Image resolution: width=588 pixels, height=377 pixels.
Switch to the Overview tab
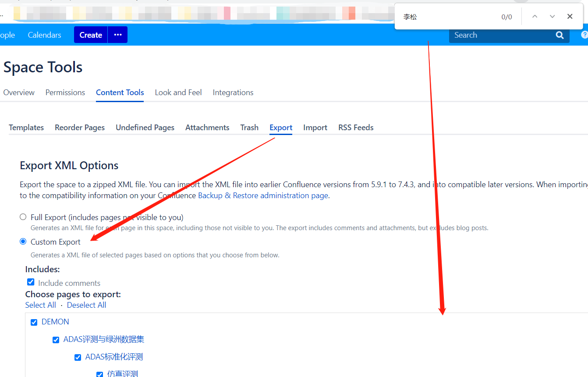pyautogui.click(x=19, y=92)
